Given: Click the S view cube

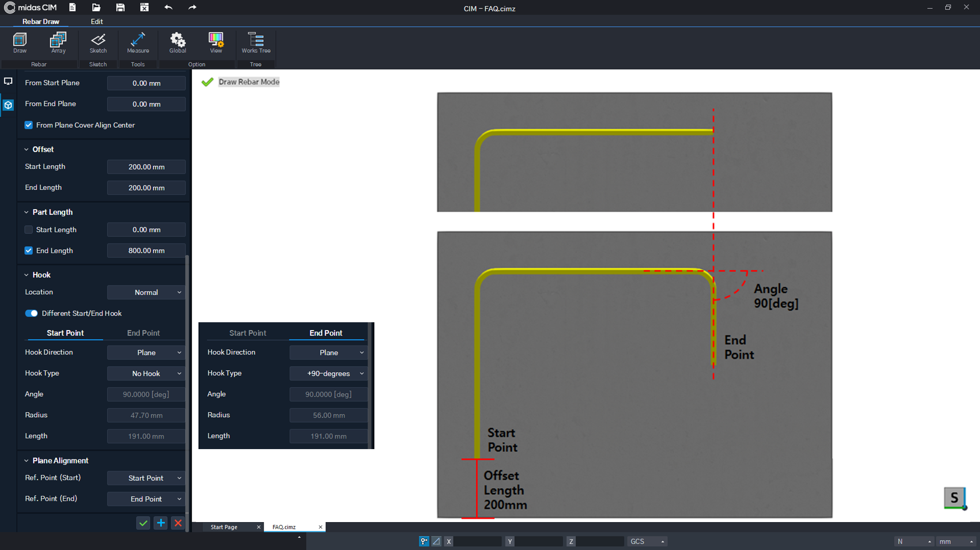Looking at the screenshot, I should coord(955,498).
